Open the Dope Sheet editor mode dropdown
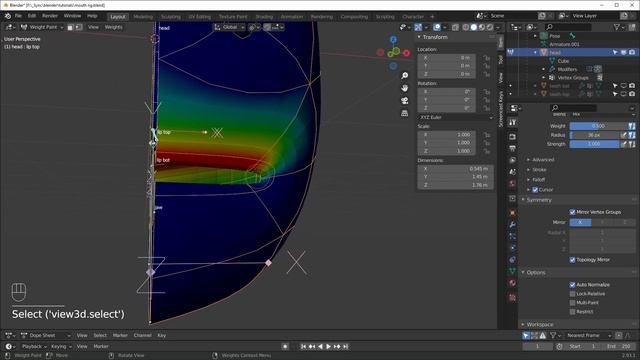 pyautogui.click(x=45, y=336)
